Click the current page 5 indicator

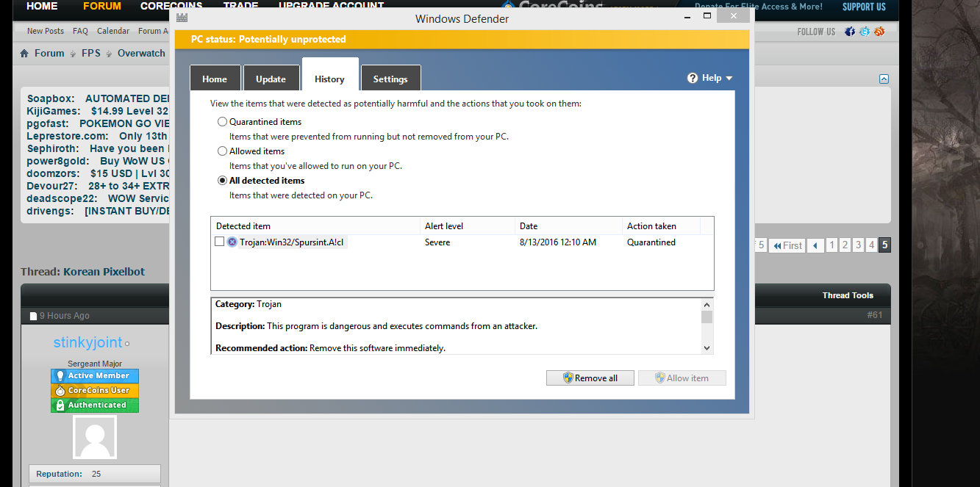point(885,245)
